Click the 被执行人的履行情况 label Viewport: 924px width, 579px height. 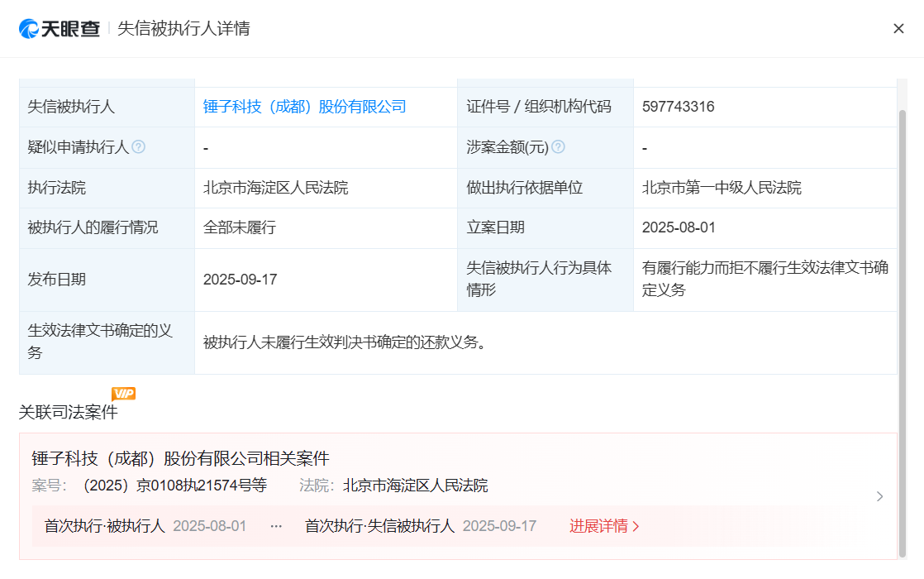(x=93, y=227)
